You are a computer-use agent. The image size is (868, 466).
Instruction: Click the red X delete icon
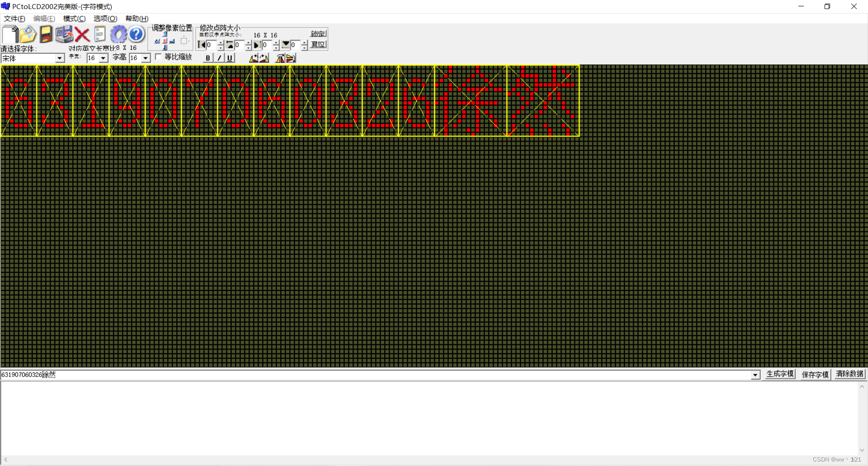82,35
